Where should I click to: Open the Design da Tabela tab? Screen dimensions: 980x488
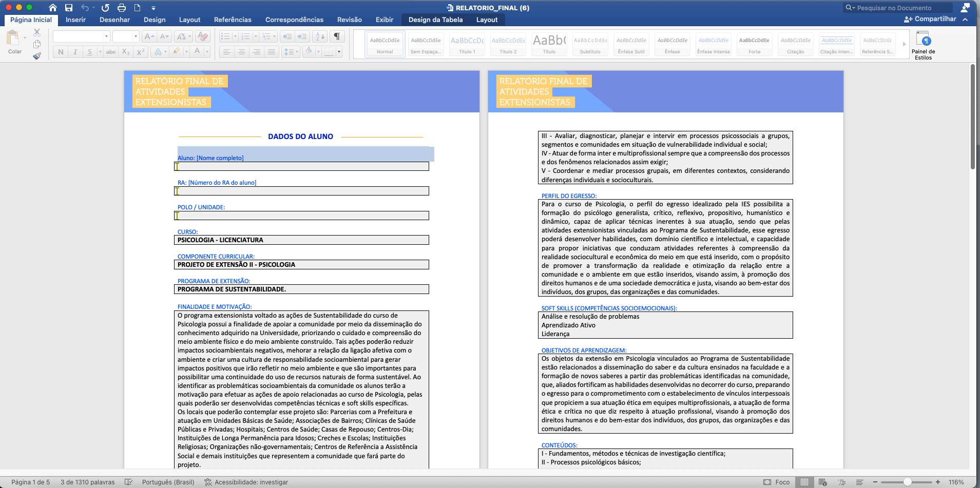coord(435,19)
